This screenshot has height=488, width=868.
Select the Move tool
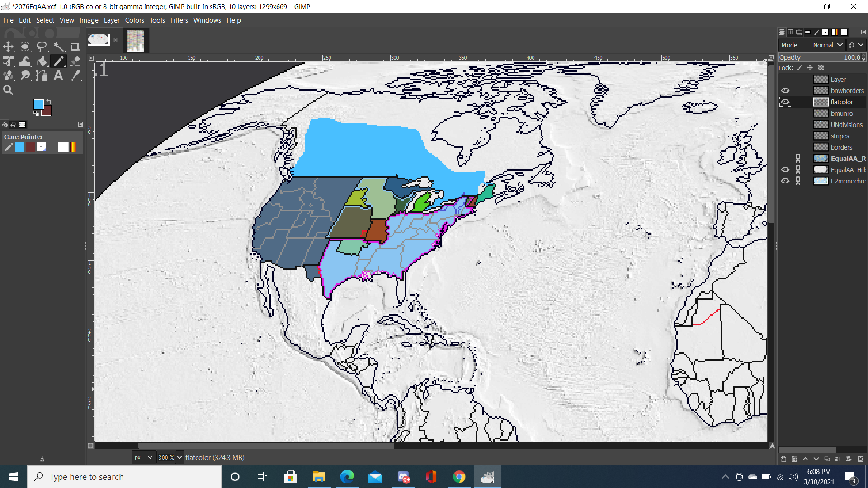point(8,47)
